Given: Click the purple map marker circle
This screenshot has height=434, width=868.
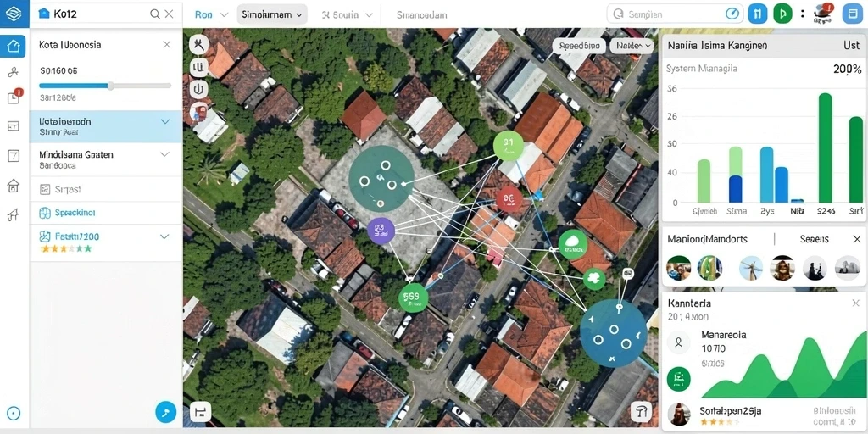Looking at the screenshot, I should 381,231.
